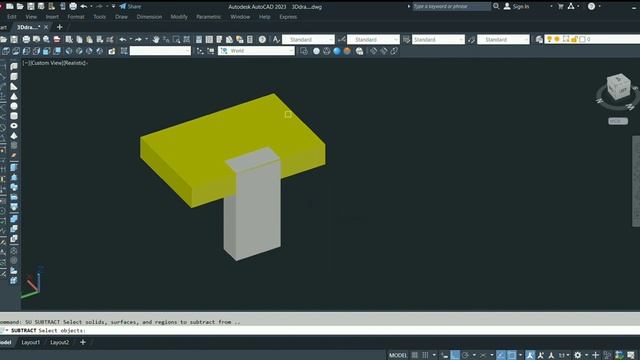Open the dimension style 'Standard' dropdown
This screenshot has height=360, width=640.
373,40
